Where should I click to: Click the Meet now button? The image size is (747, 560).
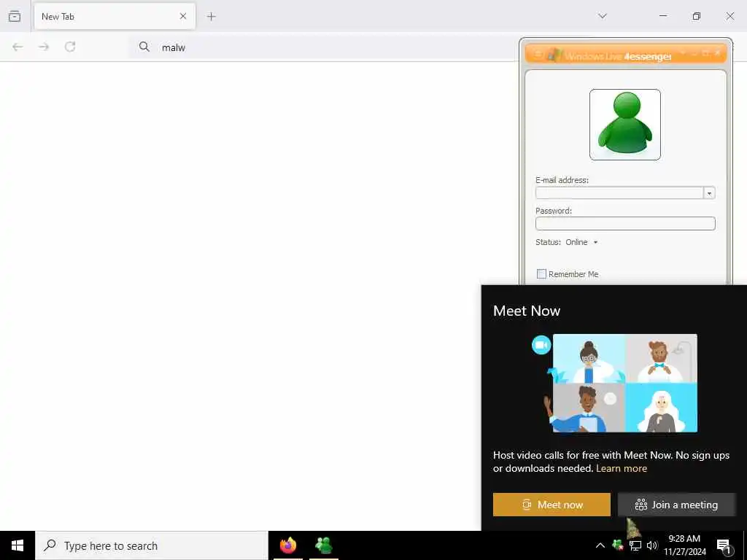(551, 505)
